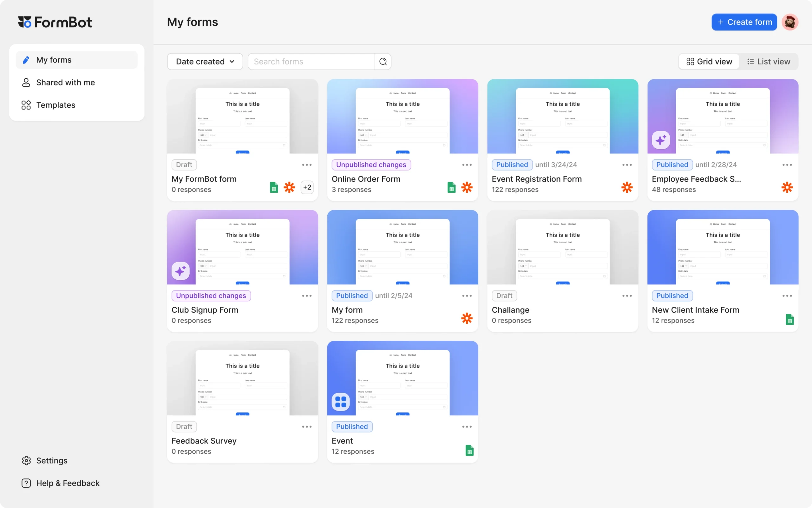Click AI sparkle icon on Employee Feedback thumbnail

click(x=661, y=140)
